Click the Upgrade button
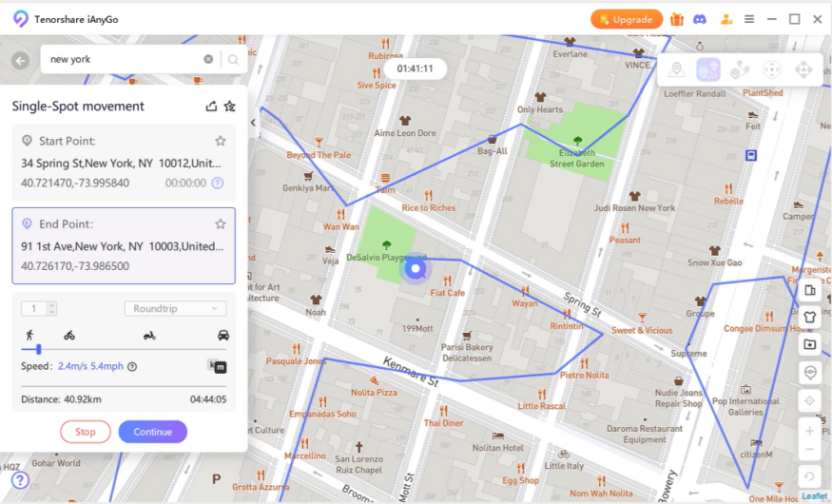This screenshot has height=504, width=832. coord(626,20)
